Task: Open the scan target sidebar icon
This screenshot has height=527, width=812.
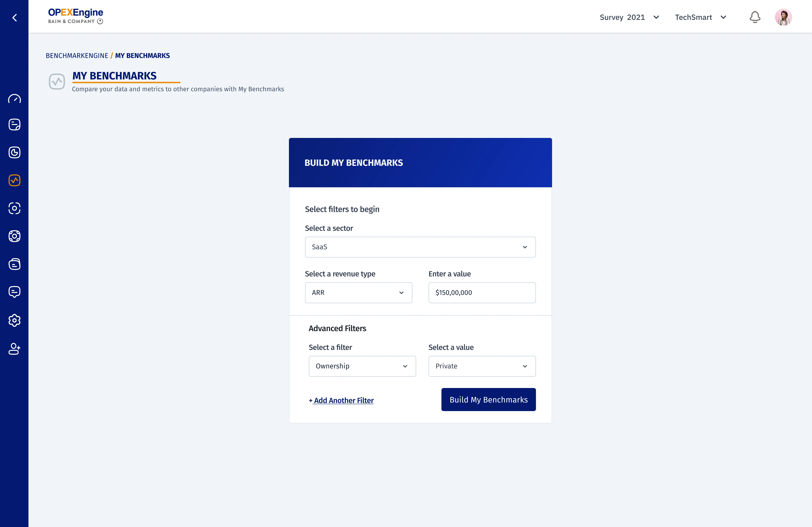Action: click(14, 208)
